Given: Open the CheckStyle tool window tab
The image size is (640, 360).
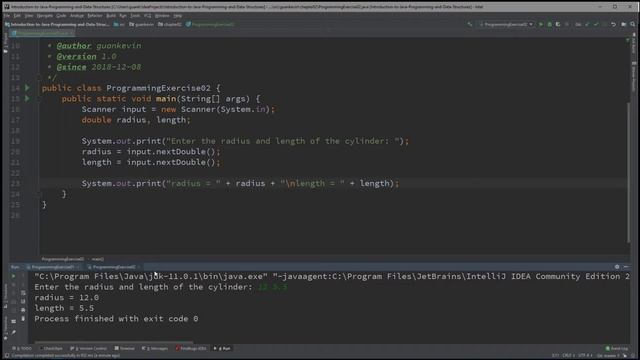Looking at the screenshot, I should 51,349.
